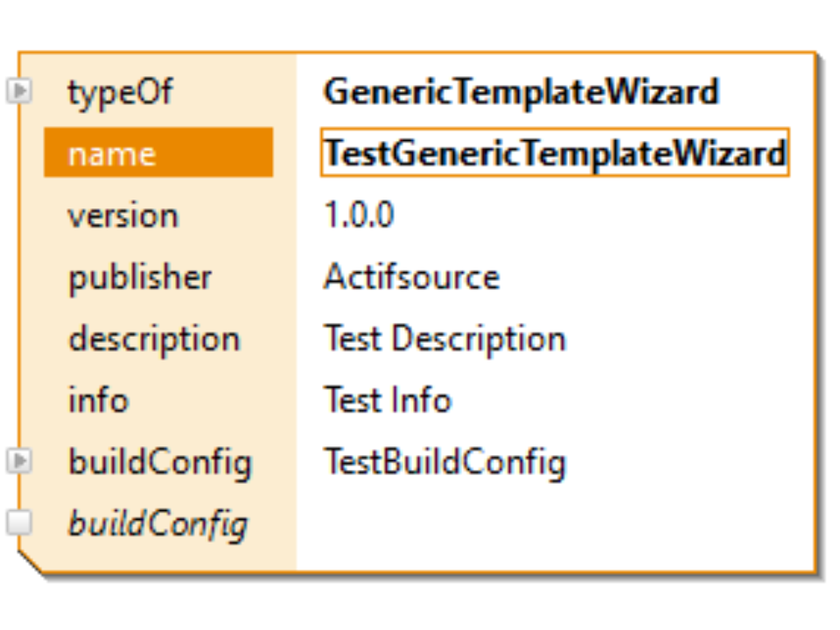Open the TestBuildConfig reference
Screen dimensions: 840x630
(444, 461)
